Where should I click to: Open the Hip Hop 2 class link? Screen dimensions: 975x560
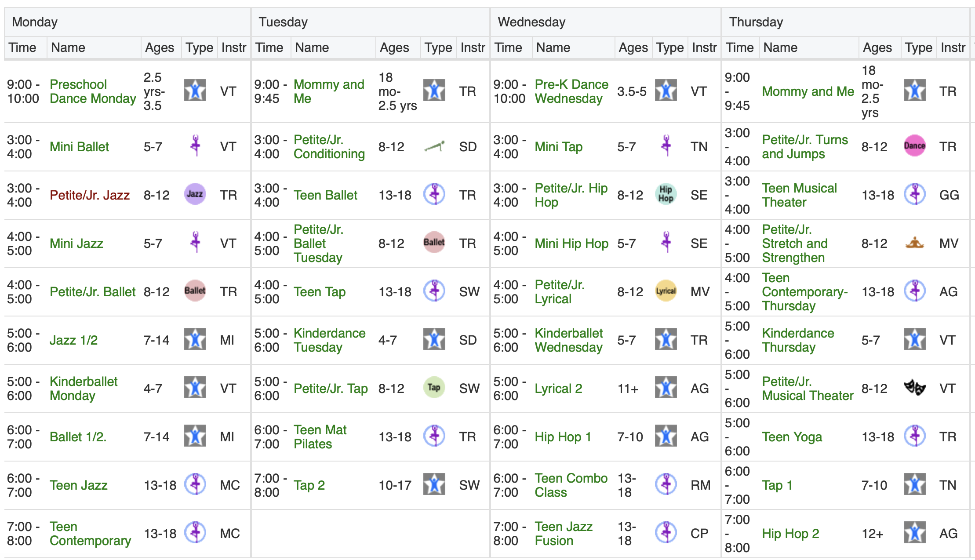click(x=790, y=534)
